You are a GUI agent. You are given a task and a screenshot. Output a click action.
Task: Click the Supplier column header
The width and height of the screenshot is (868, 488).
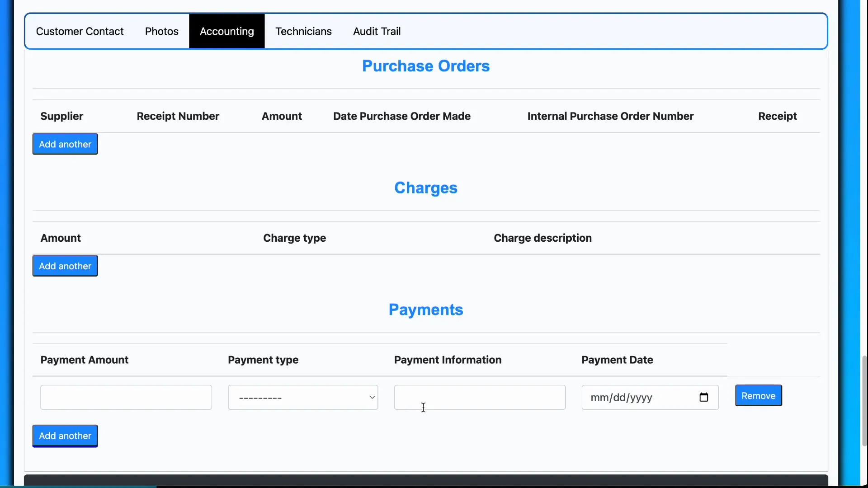tap(62, 116)
